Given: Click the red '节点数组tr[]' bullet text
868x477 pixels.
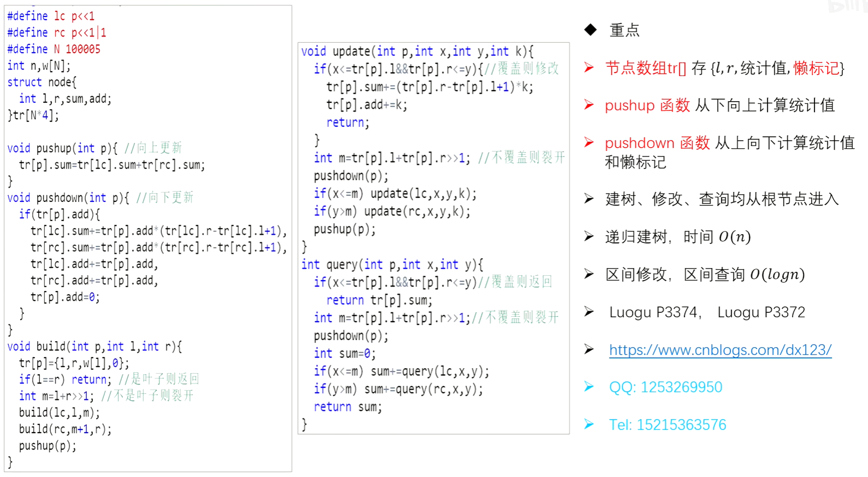Looking at the screenshot, I should tap(646, 68).
